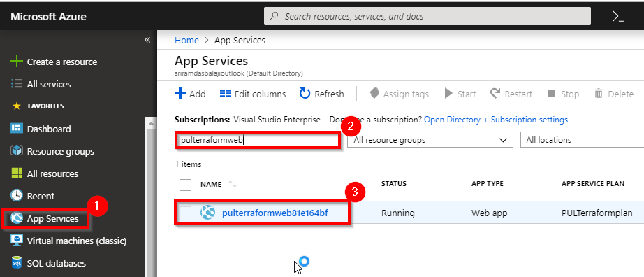Focus the Search resources, services, and docs box
This screenshot has height=277, width=644.
point(427,17)
